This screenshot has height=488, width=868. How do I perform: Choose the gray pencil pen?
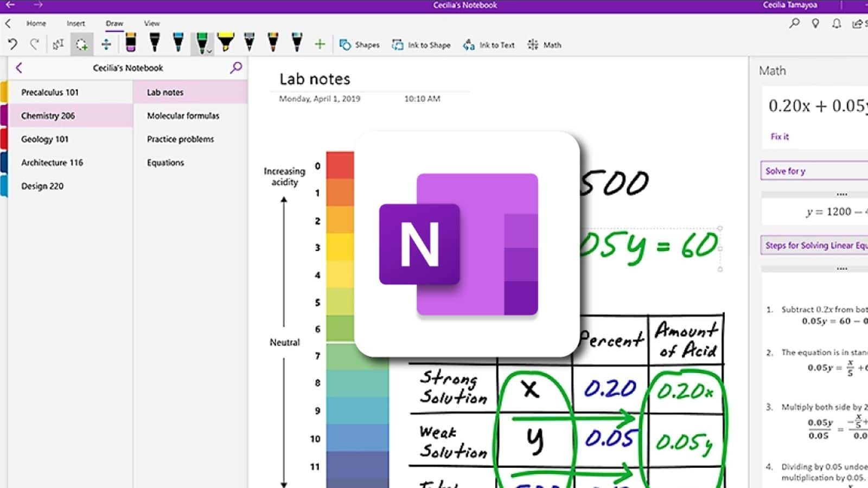click(x=249, y=42)
